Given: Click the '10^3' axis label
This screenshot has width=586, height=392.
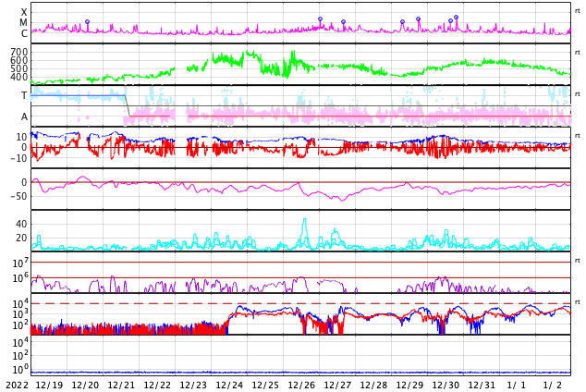Looking at the screenshot, I should (x=20, y=314).
